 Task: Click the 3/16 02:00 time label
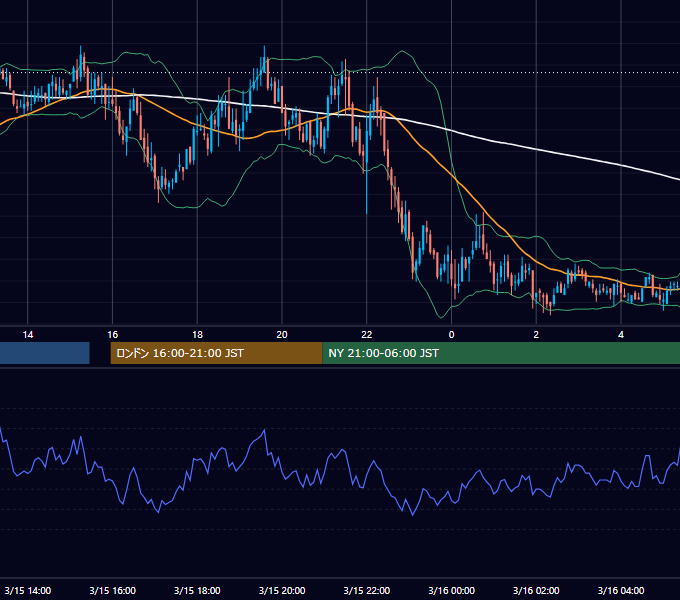pyautogui.click(x=536, y=590)
